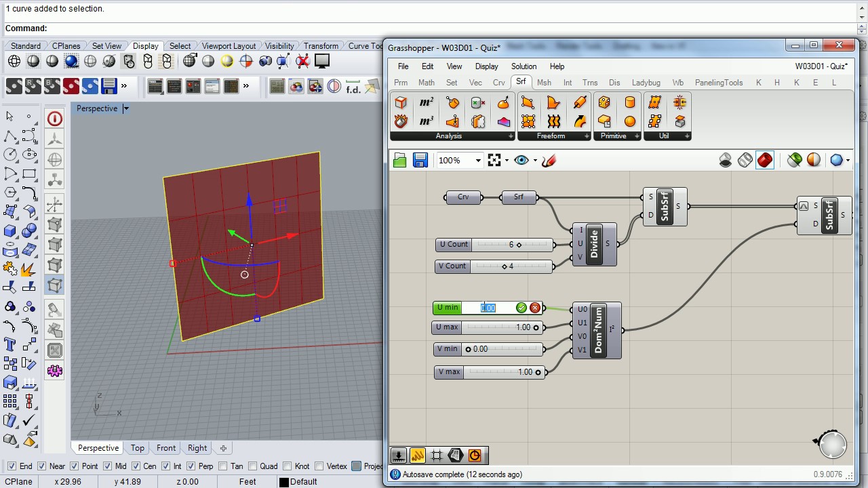Screen dimensions: 868x488
Task: Click the red power button icon in Rhino sidebar
Action: (x=55, y=119)
